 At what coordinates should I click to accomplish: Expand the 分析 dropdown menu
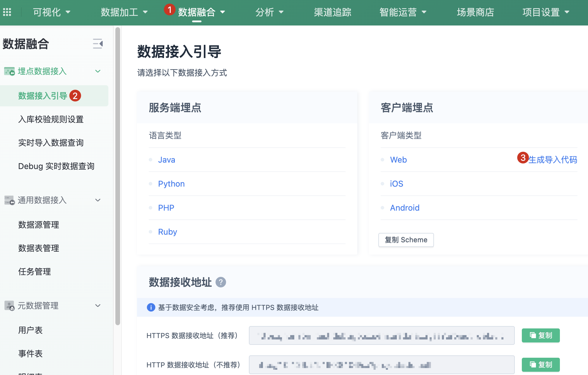point(270,12)
